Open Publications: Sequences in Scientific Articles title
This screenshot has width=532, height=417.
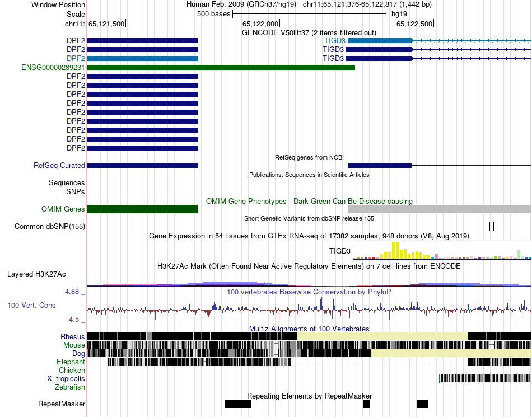(x=309, y=175)
